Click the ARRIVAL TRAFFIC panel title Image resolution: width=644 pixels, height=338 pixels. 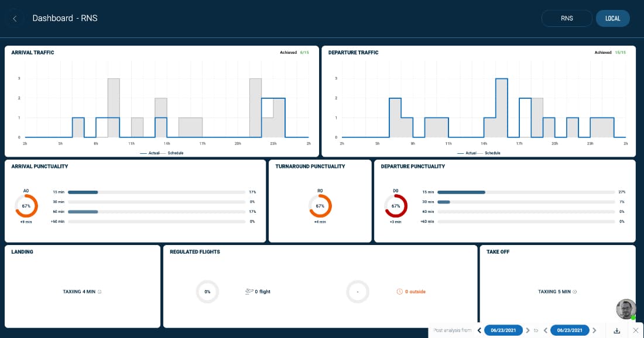coord(32,53)
